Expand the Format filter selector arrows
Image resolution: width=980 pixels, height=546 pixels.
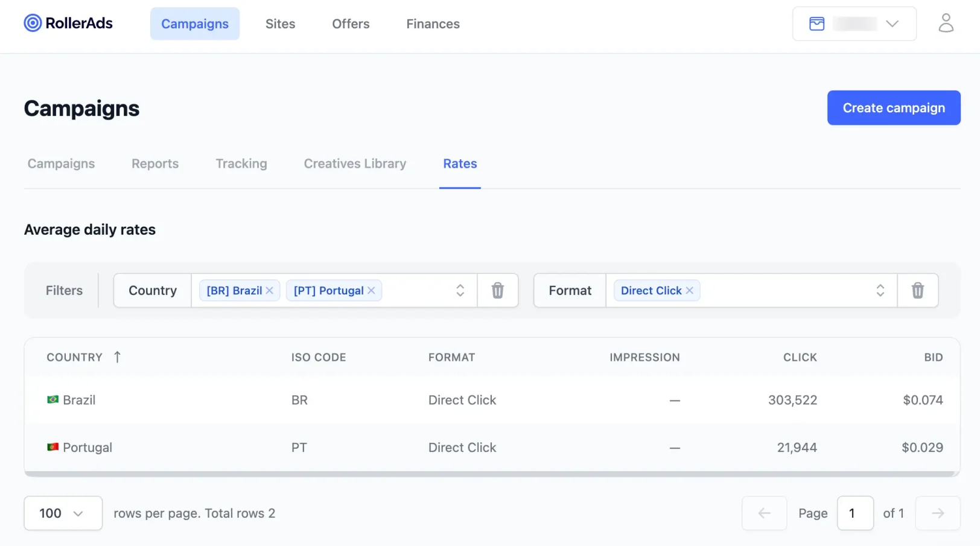click(x=880, y=291)
